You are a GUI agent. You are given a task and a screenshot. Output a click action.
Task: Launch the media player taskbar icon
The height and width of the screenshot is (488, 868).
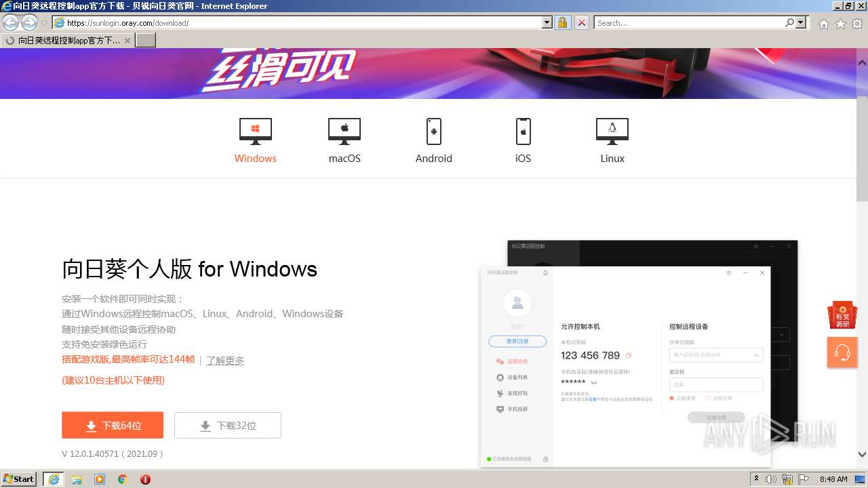click(x=100, y=479)
